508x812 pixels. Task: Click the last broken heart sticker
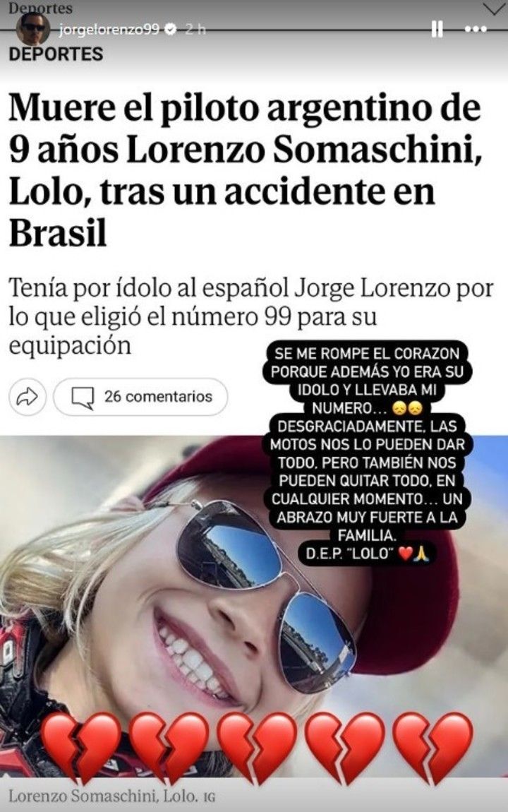click(x=433, y=748)
